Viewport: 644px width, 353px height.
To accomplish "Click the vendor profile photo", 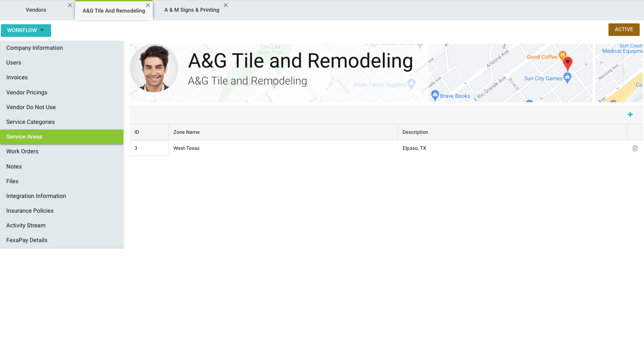I will [154, 68].
